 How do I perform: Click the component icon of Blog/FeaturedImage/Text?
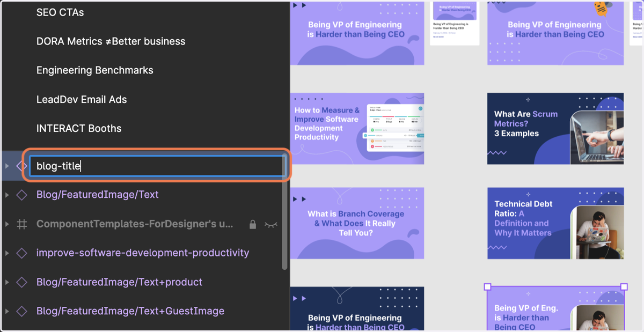[21, 195]
